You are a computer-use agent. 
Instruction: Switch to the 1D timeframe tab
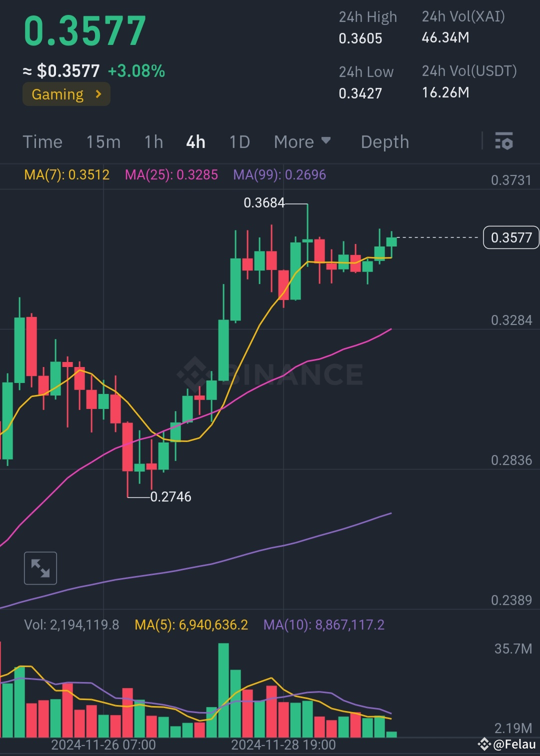(239, 141)
